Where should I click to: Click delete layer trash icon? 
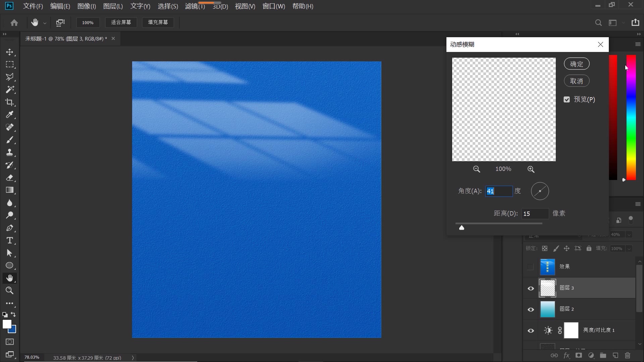pyautogui.click(x=628, y=355)
